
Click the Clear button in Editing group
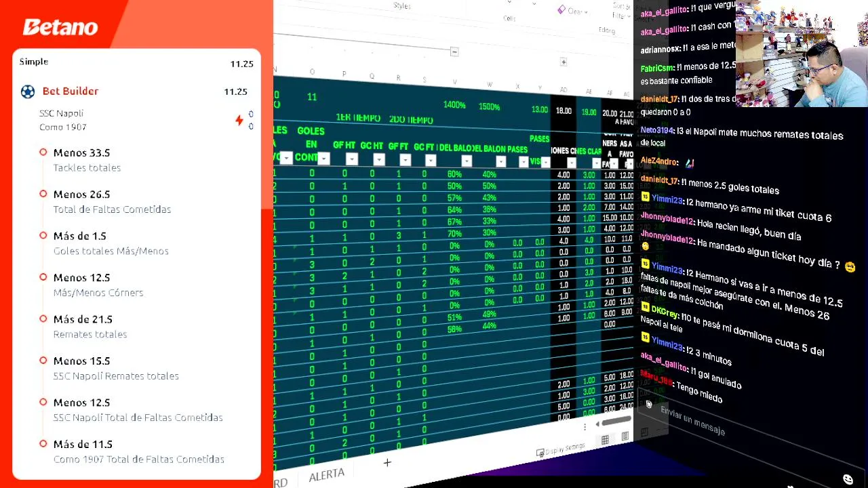[574, 11]
